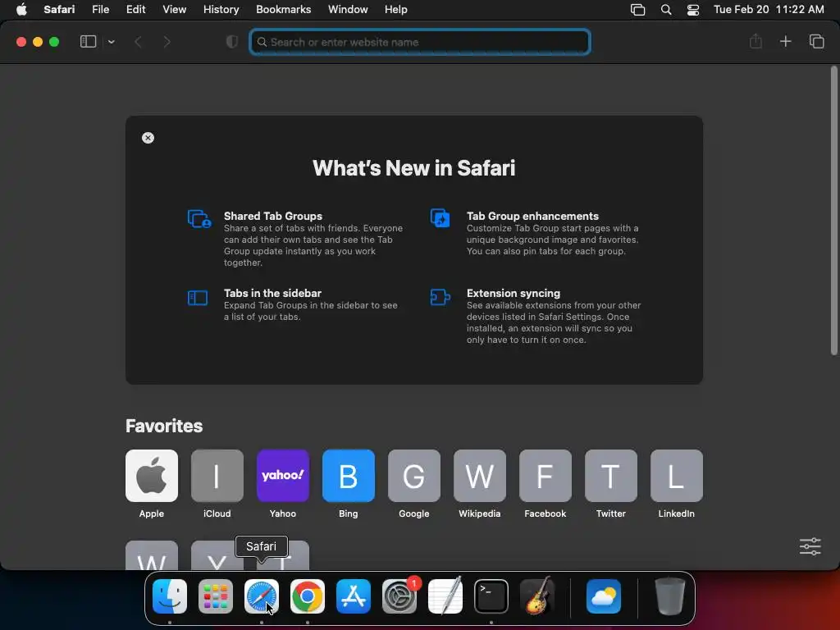Go forward with the forward arrow

167,42
